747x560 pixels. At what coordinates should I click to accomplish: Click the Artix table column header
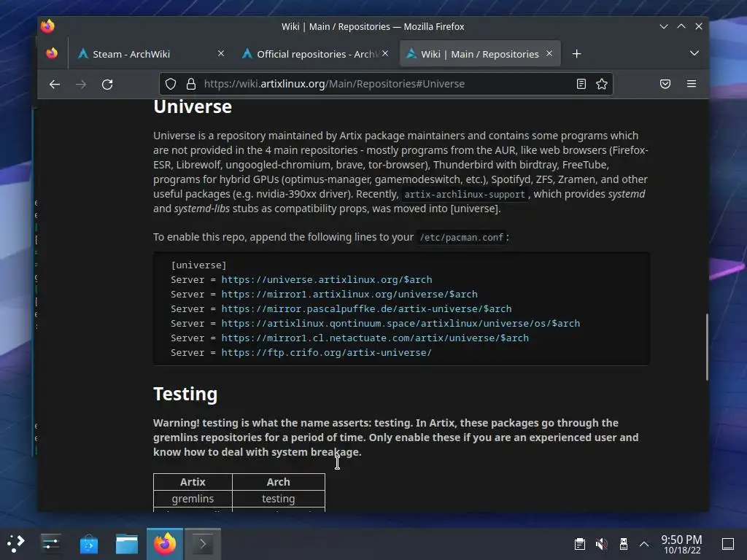(193, 482)
